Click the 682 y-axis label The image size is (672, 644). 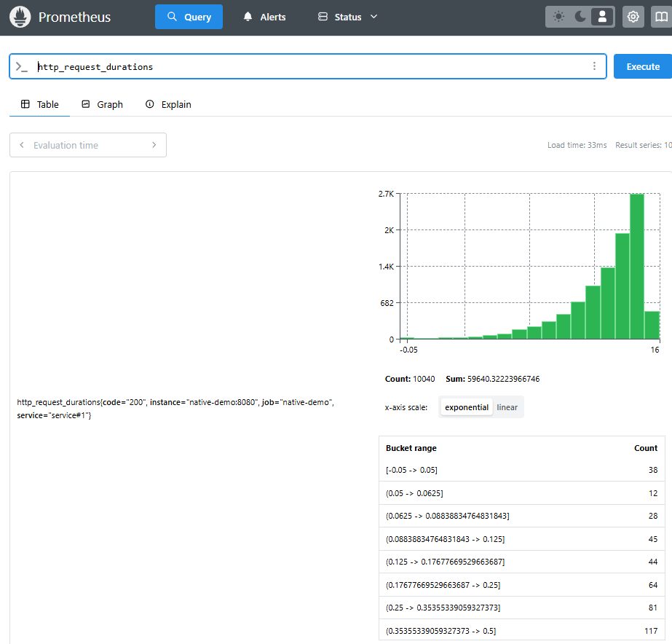387,303
